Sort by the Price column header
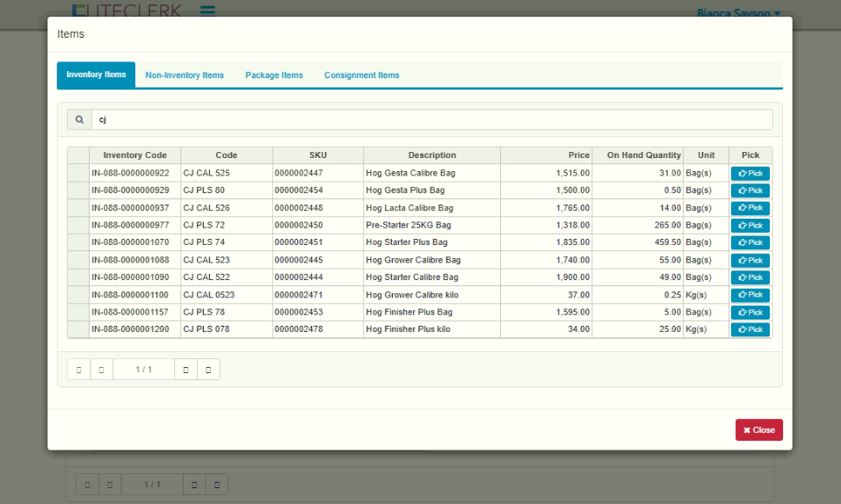This screenshot has height=504, width=841. point(546,155)
